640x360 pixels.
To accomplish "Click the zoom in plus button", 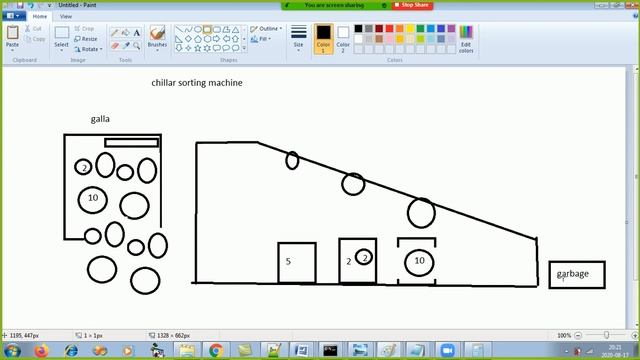I will point(635,336).
